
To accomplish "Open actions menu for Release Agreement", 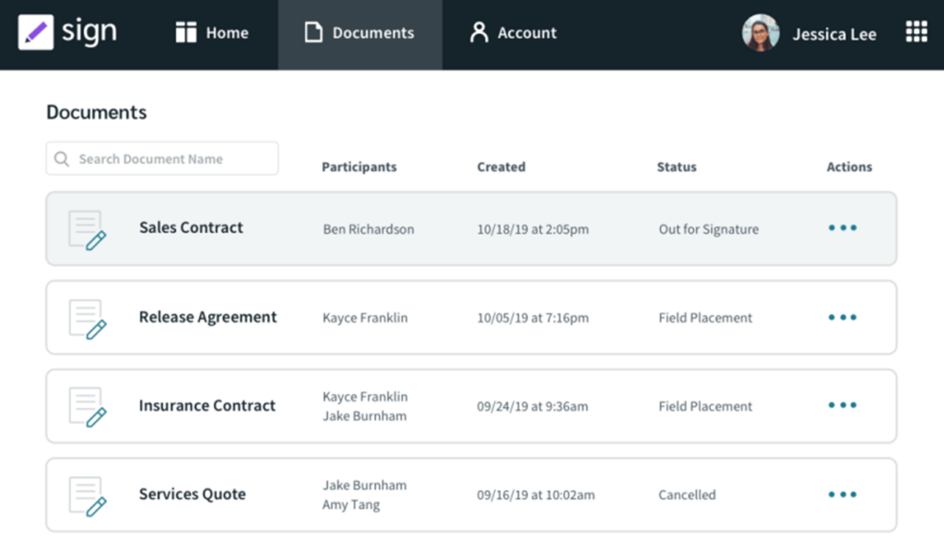I will pos(842,318).
